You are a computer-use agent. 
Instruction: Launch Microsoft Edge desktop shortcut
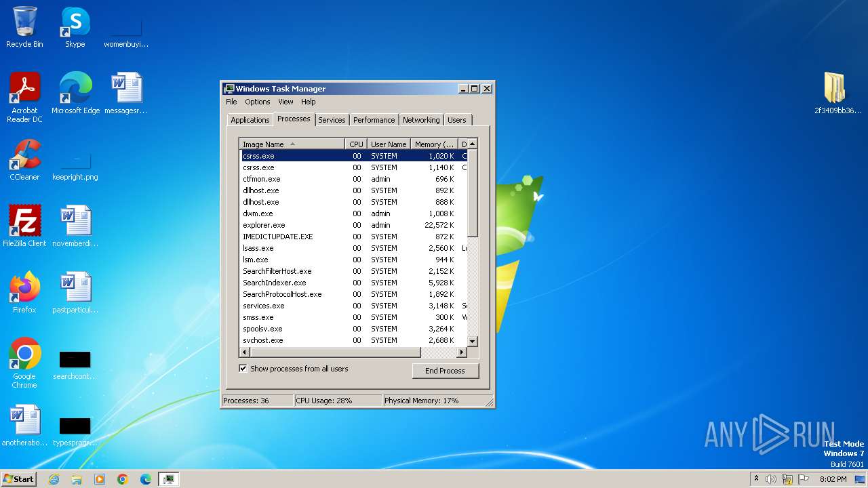[75, 93]
